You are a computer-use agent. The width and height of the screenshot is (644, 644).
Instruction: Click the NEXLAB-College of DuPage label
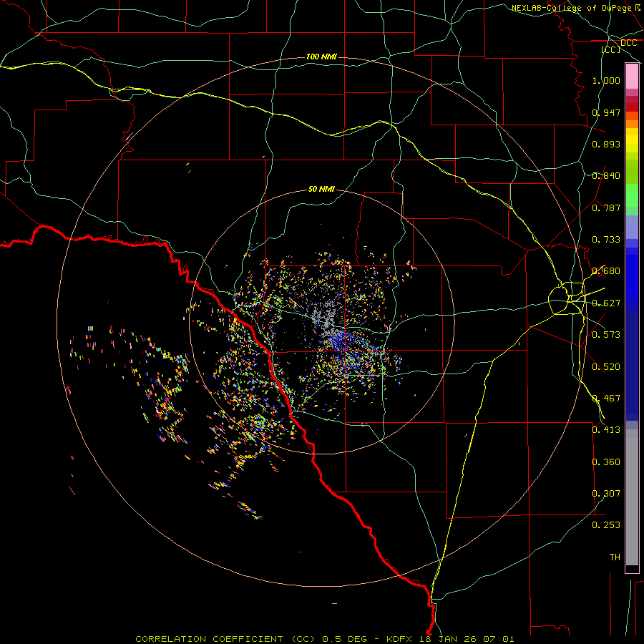571,8
